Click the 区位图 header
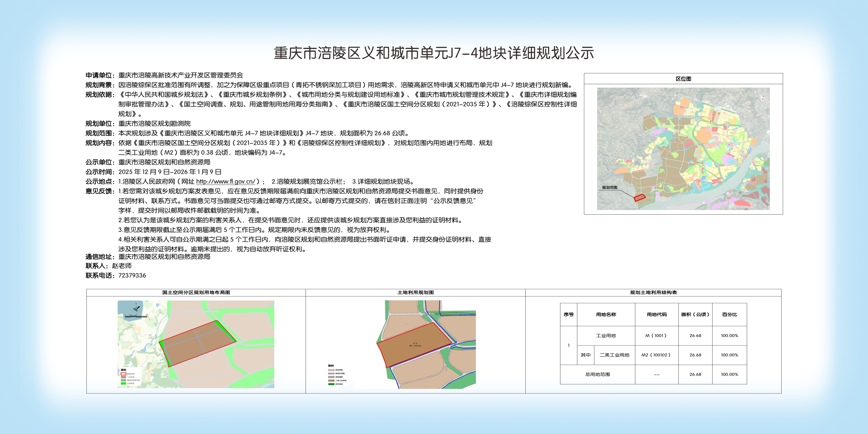The width and height of the screenshot is (868, 434). click(683, 78)
